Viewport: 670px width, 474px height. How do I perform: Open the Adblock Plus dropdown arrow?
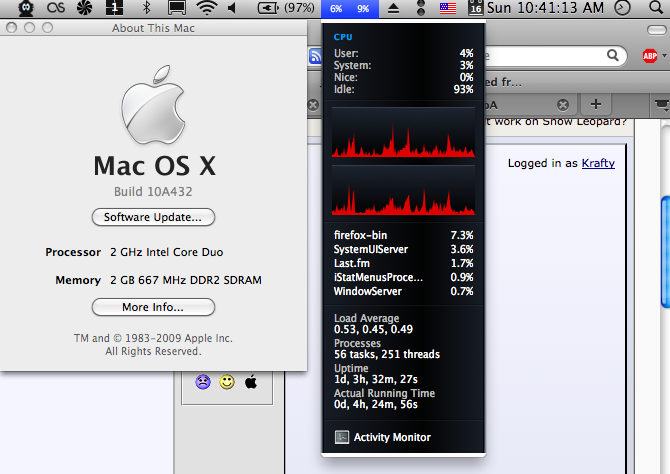coord(664,56)
